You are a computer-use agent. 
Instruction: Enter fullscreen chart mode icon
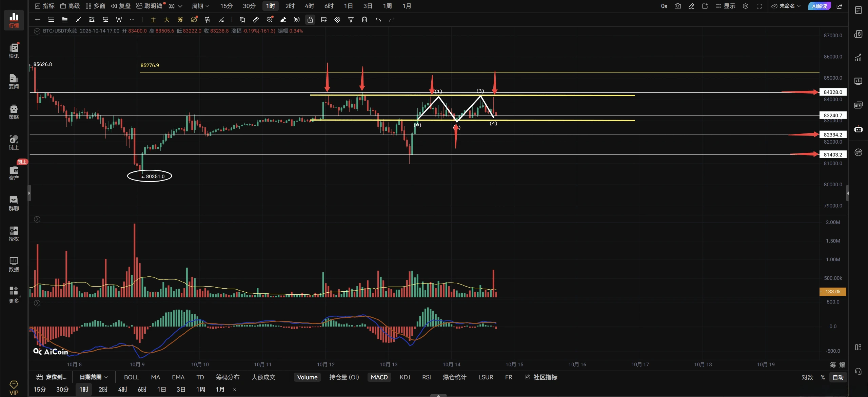759,6
